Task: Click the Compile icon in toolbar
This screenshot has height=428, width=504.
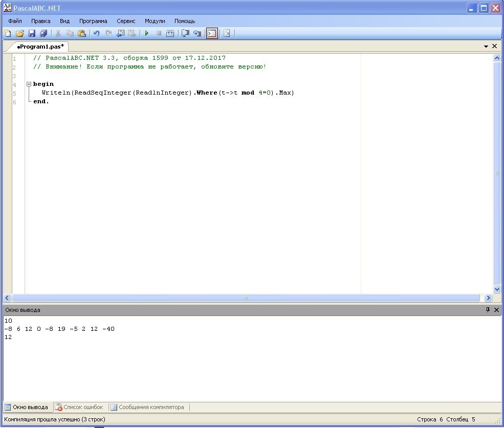Action: [x=170, y=34]
